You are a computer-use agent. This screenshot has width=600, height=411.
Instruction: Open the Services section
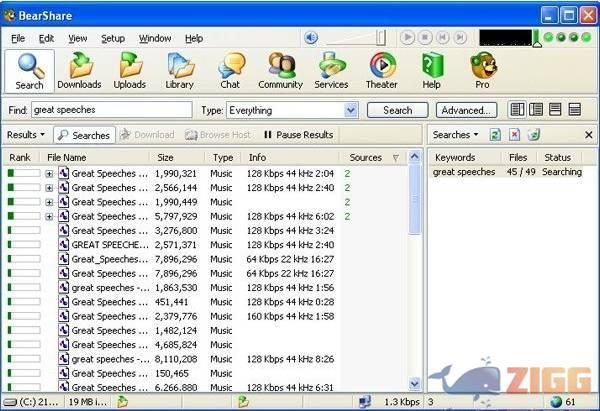point(331,71)
